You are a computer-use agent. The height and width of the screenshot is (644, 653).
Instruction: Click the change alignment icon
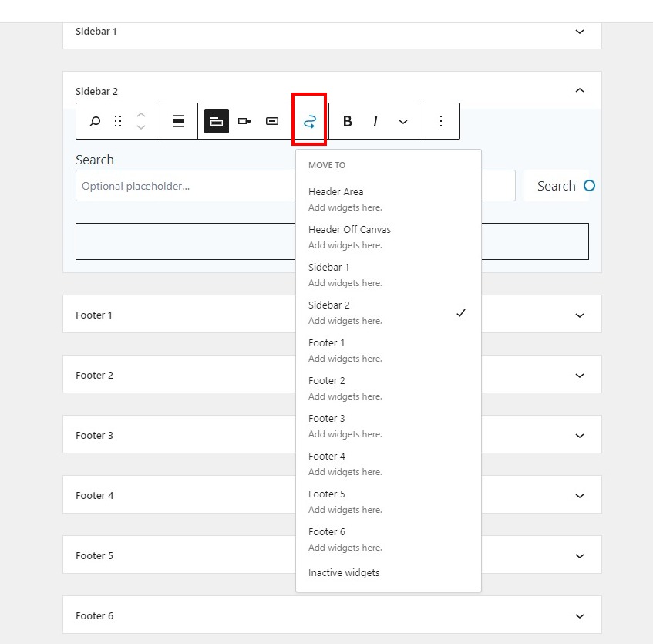coord(179,121)
